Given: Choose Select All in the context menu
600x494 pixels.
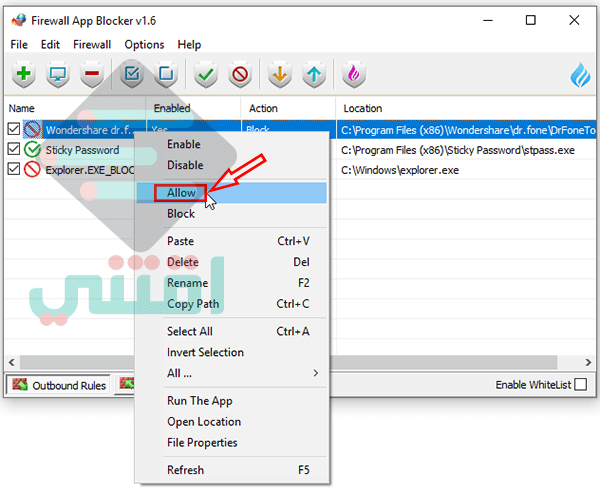Looking at the screenshot, I should [232, 331].
